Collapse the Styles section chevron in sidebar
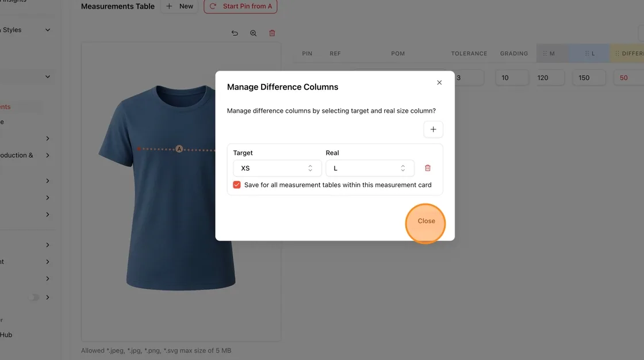 coord(48,30)
